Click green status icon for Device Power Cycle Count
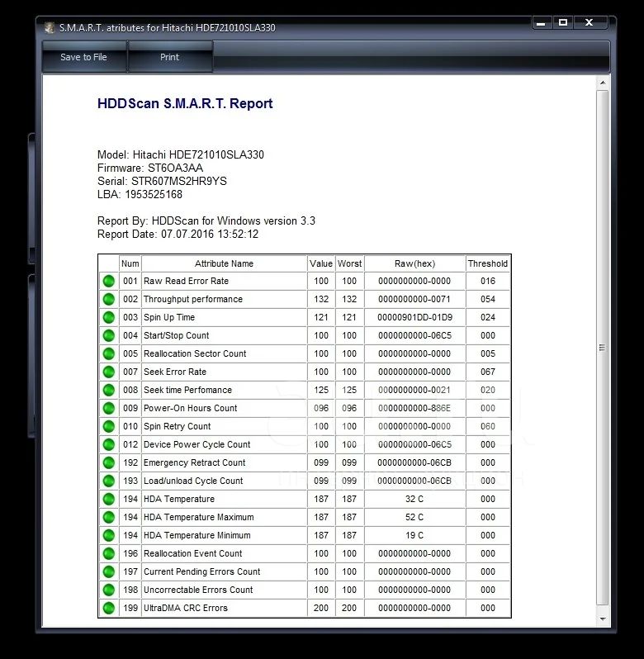 point(109,444)
